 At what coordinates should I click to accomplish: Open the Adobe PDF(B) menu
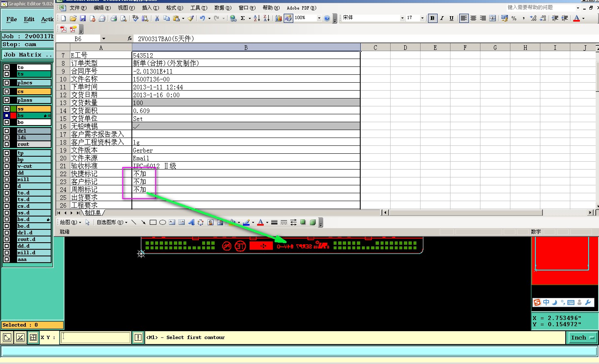click(x=302, y=8)
